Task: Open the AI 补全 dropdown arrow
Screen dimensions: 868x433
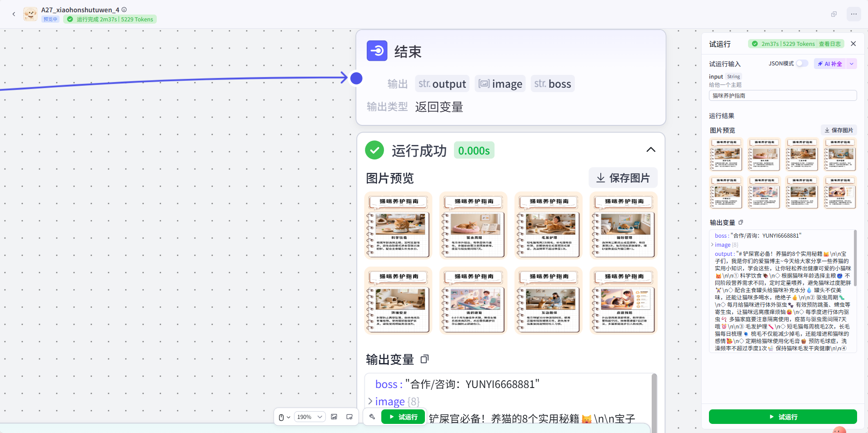Action: [x=852, y=64]
